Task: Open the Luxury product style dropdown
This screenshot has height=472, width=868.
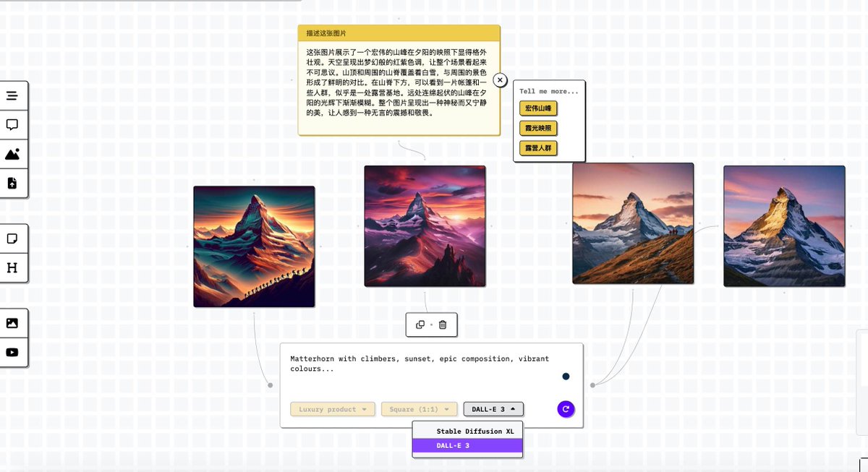Action: 332,408
